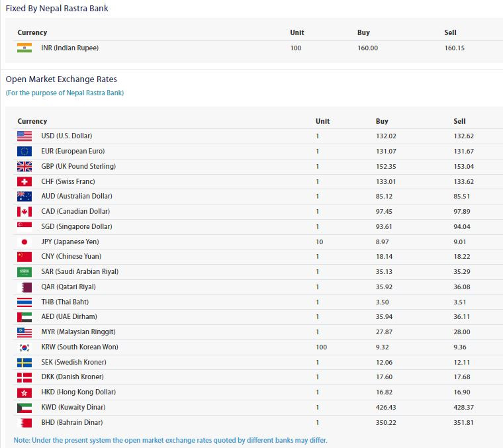Click the Sell column header in open market table
503x448 pixels.
tap(459, 122)
